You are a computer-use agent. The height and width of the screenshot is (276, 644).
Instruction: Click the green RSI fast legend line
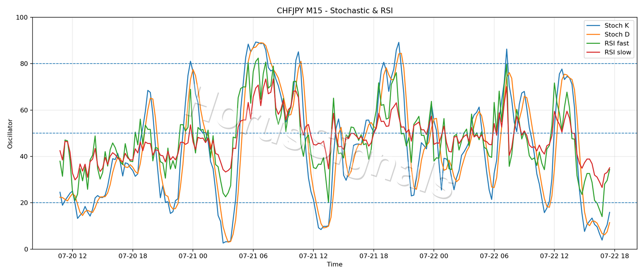(594, 43)
